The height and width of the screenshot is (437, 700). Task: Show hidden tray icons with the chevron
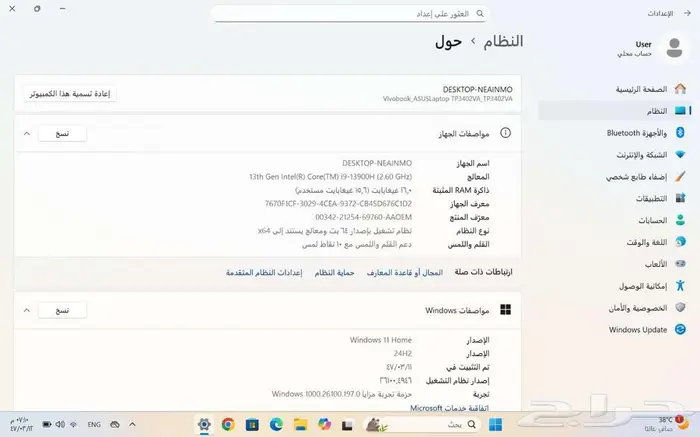(x=132, y=425)
